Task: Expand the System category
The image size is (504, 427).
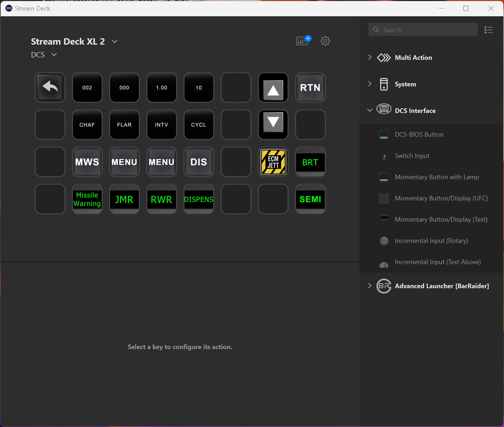Action: [370, 84]
